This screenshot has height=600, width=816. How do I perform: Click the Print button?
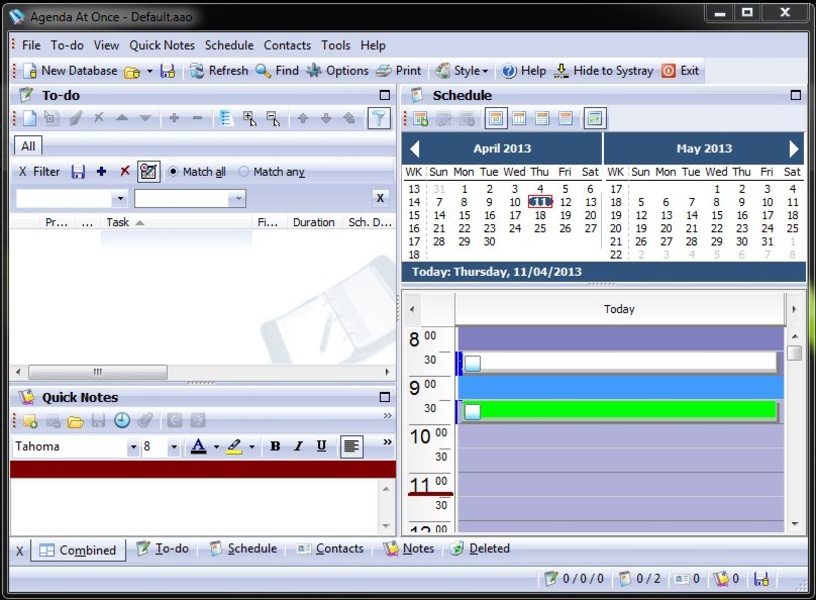pyautogui.click(x=399, y=71)
